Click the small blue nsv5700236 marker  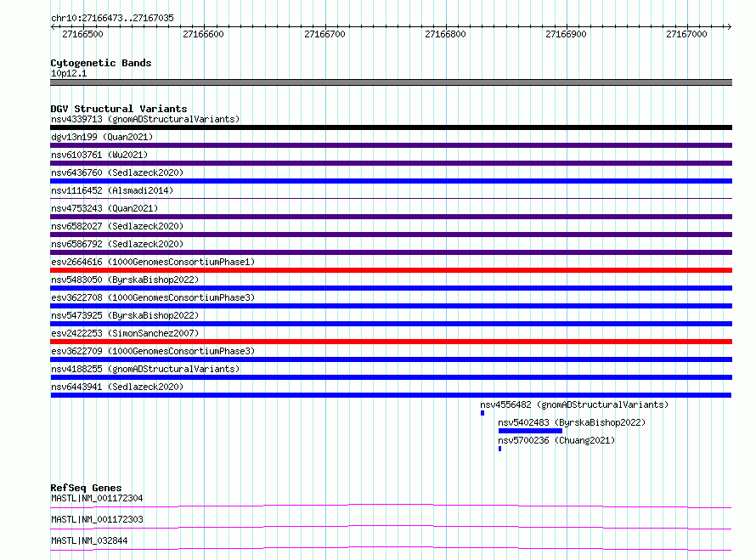coord(500,449)
